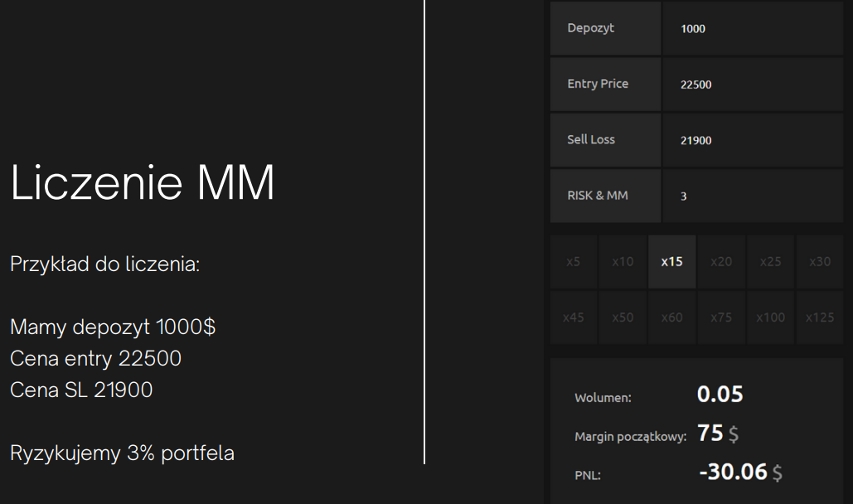This screenshot has width=853, height=504.
Task: Click the active x15 leverage button
Action: click(672, 262)
